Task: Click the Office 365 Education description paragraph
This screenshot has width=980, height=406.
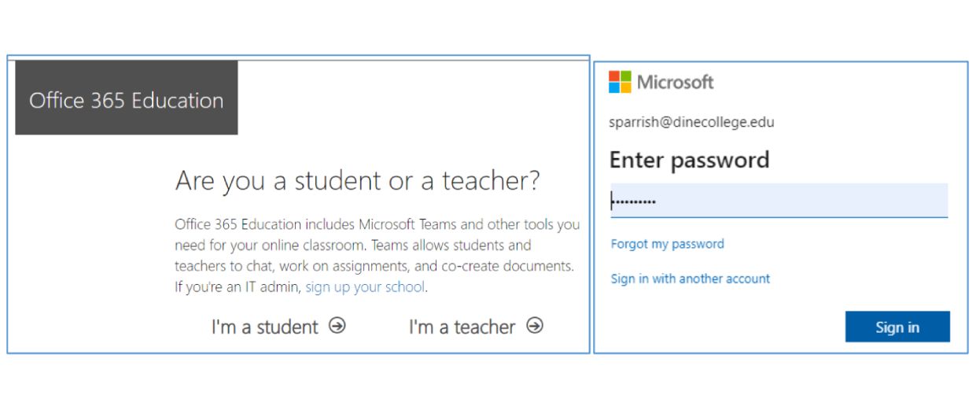Action: tap(378, 256)
